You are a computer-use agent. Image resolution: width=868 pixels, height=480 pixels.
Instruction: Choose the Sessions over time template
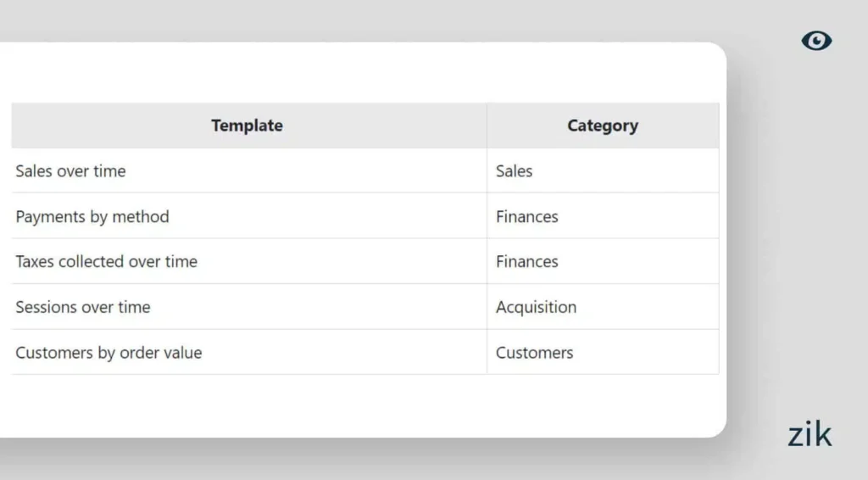[83, 308]
